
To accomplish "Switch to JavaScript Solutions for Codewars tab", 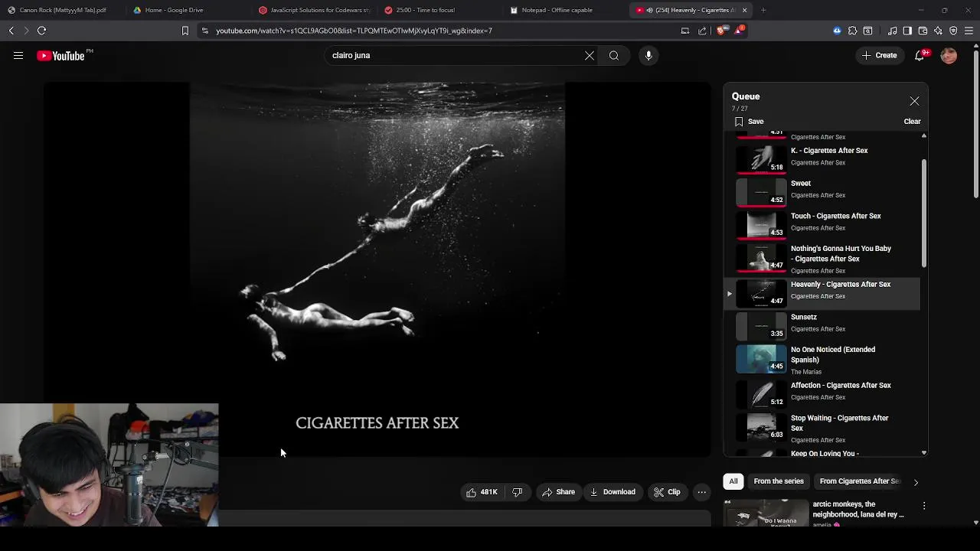I will (314, 10).
